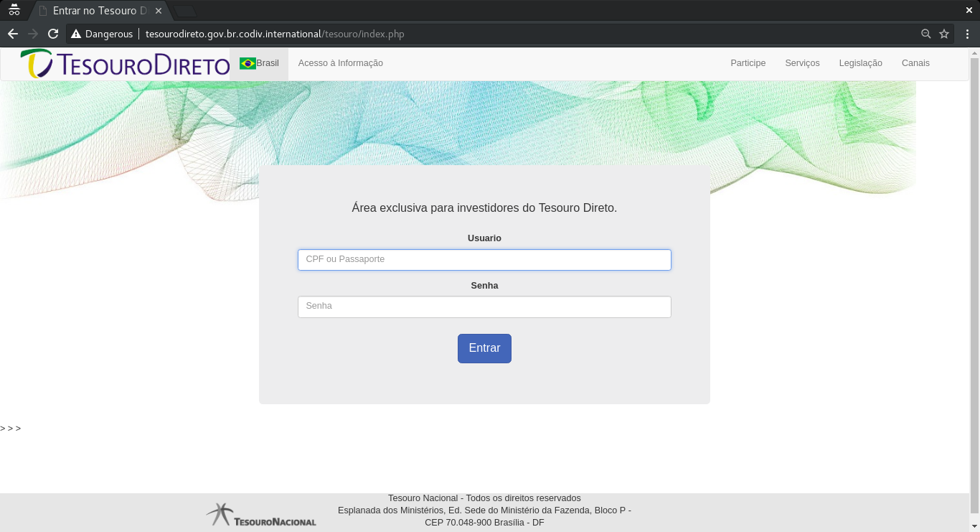Reload the page with refresh icon
This screenshot has height=532, width=980.
coord(52,34)
